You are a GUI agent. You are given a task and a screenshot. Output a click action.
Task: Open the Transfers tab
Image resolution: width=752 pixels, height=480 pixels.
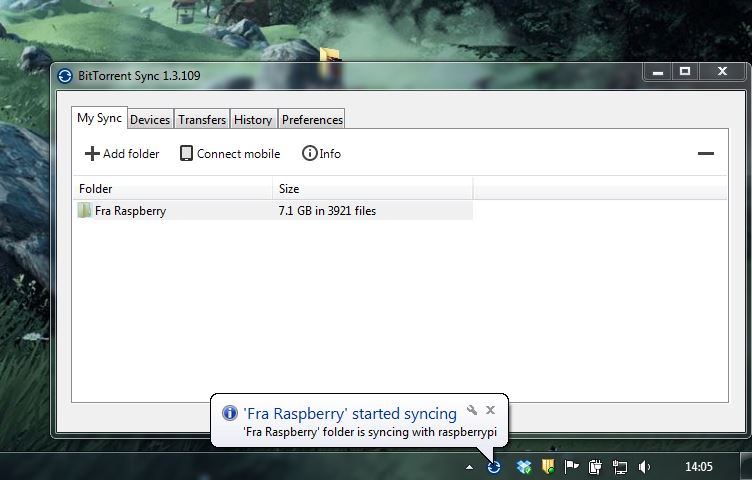coord(202,120)
